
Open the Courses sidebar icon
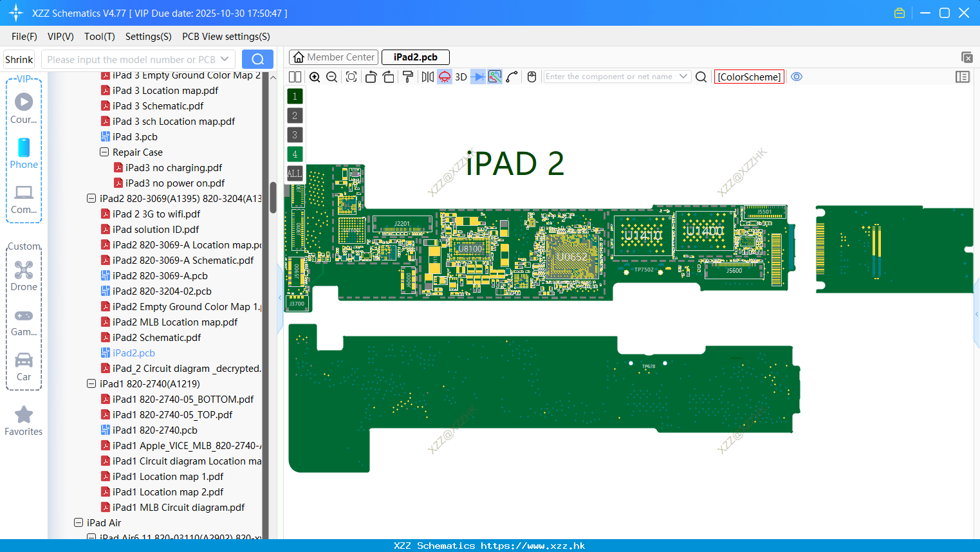[x=24, y=109]
